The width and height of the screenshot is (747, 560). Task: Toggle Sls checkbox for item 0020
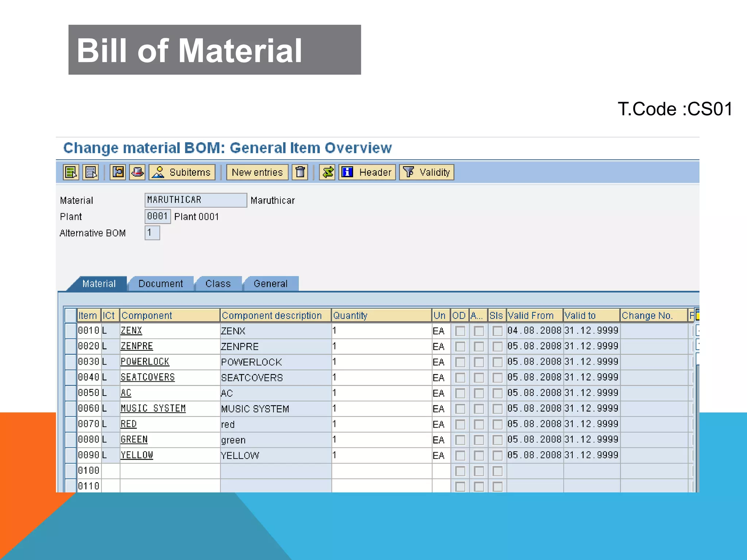497,346
